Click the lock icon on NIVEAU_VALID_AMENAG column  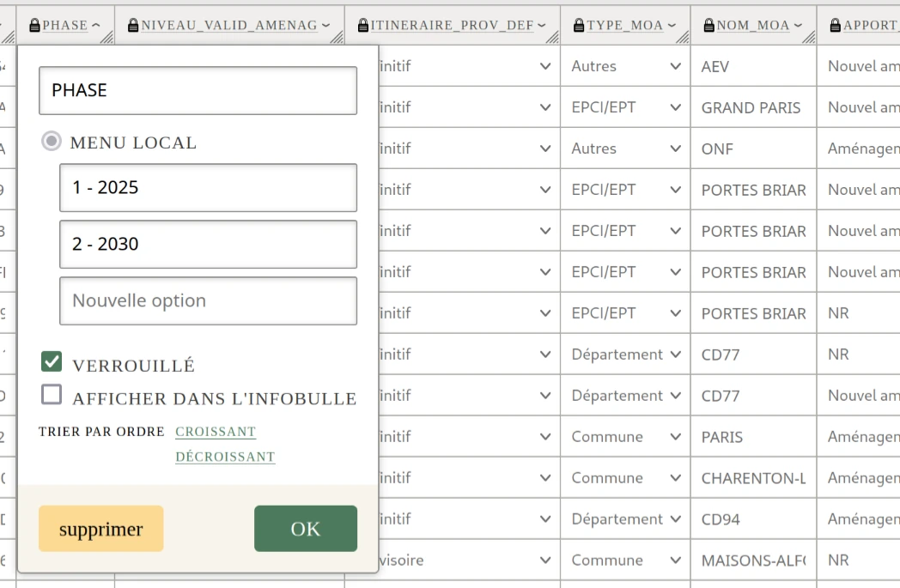point(133,26)
